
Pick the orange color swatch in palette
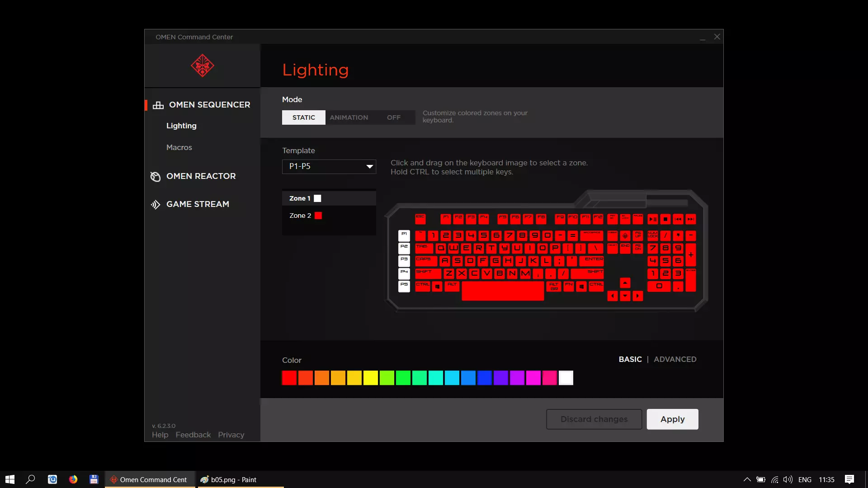tap(322, 378)
